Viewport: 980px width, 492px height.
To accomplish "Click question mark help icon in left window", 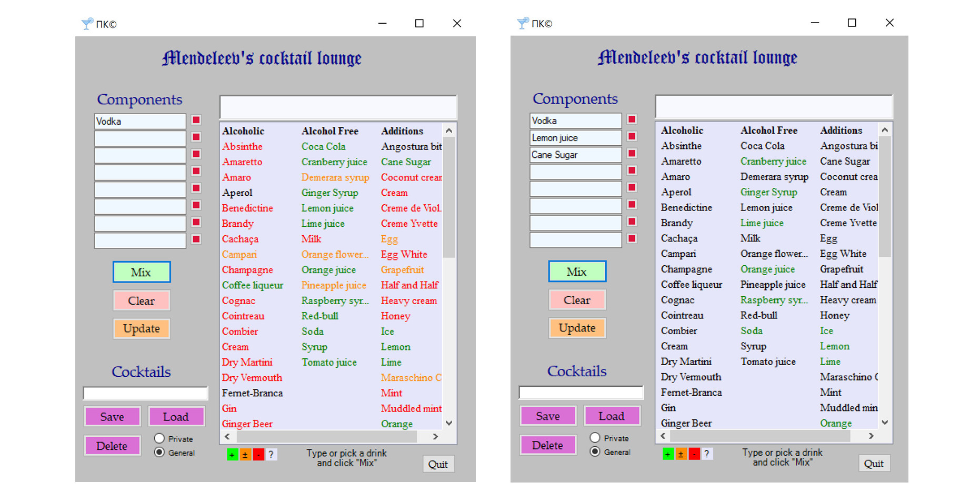I will (271, 455).
